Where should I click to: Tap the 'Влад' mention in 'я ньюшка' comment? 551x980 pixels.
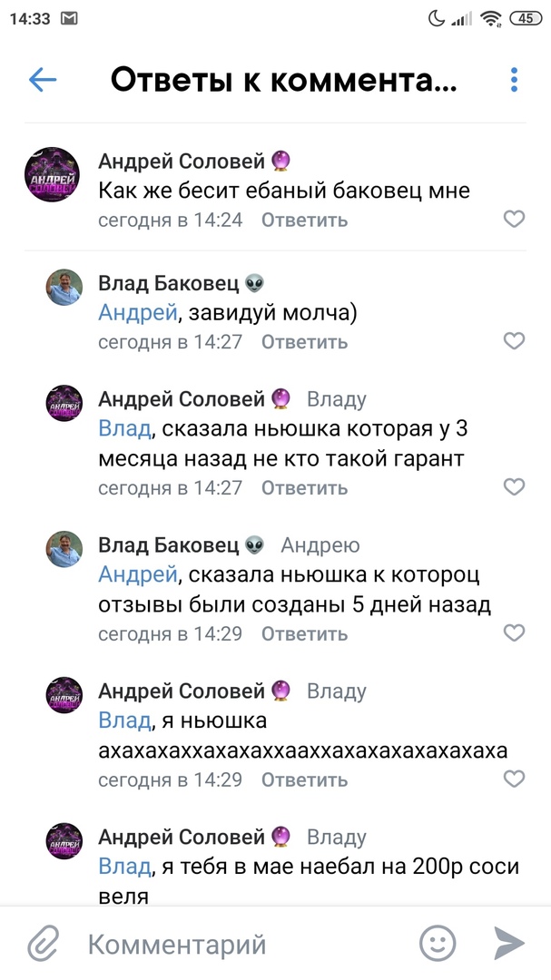pos(124,721)
